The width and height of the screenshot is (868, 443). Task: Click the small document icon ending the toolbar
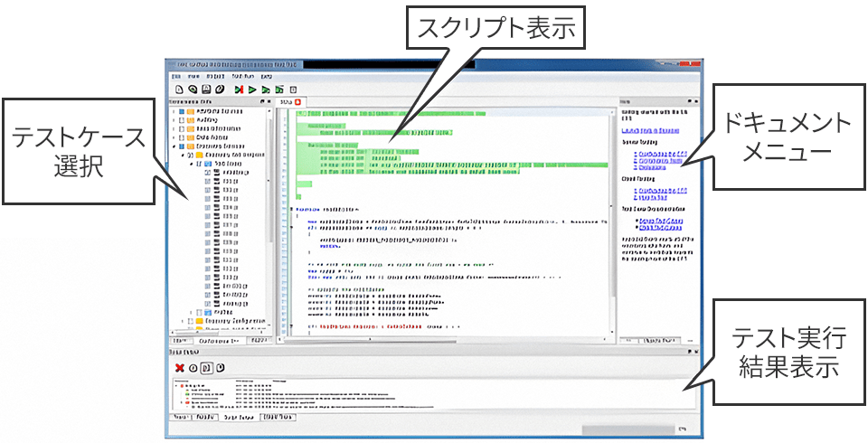pyautogui.click(x=294, y=90)
